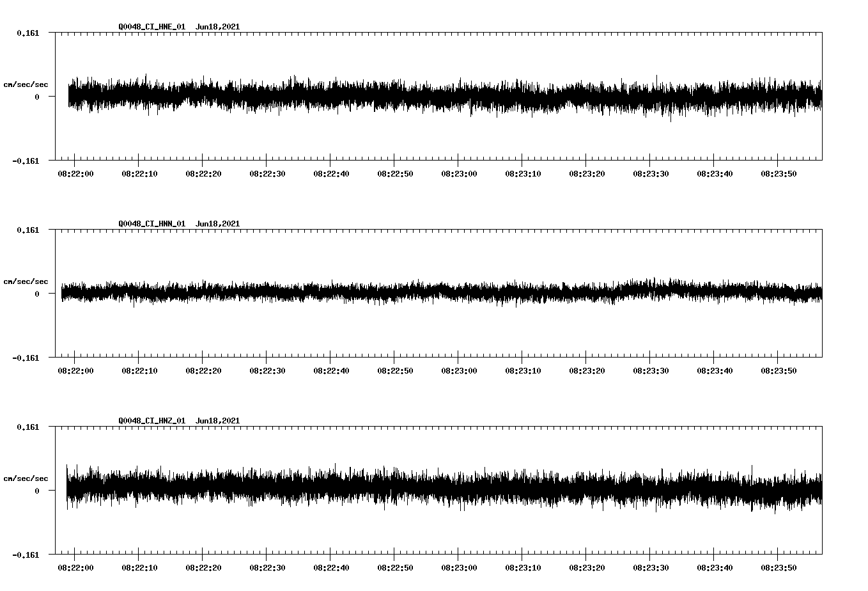
Task: Click the 08:22:20 time label under HNN plot
Action: click(203, 370)
